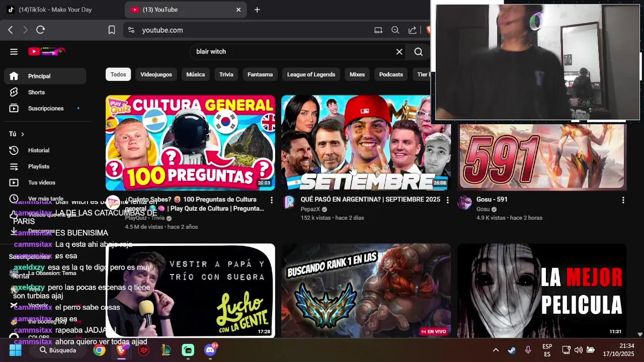644x362 pixels.
Task: Open the PepazX channel name link
Action: point(310,209)
